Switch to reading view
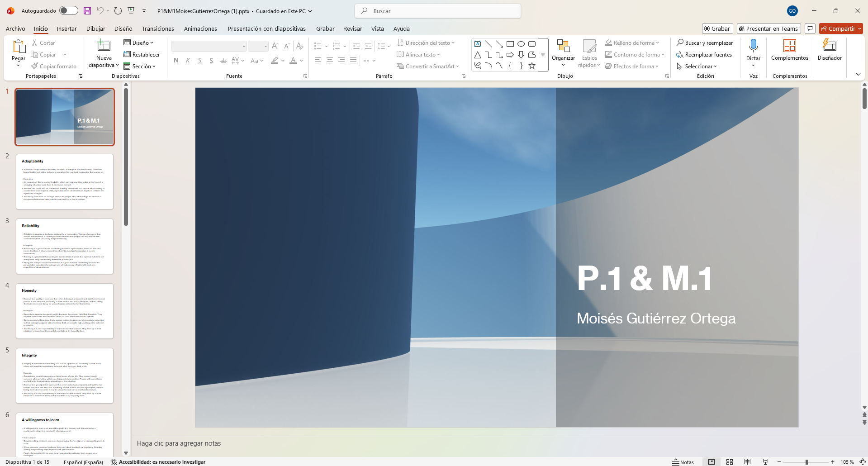Screen dimensions: 868x466 (x=748, y=462)
